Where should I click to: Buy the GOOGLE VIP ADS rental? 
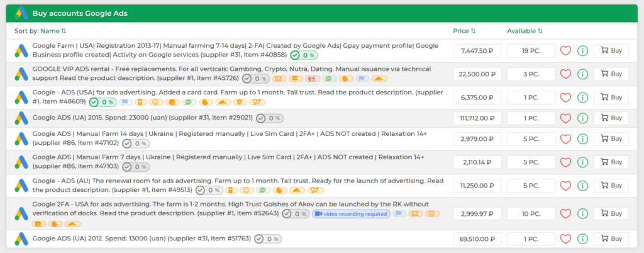click(x=611, y=74)
